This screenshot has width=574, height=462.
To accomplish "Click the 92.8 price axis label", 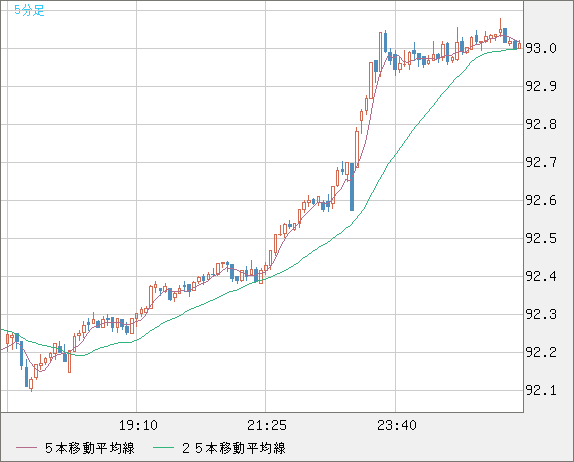I will [x=541, y=124].
